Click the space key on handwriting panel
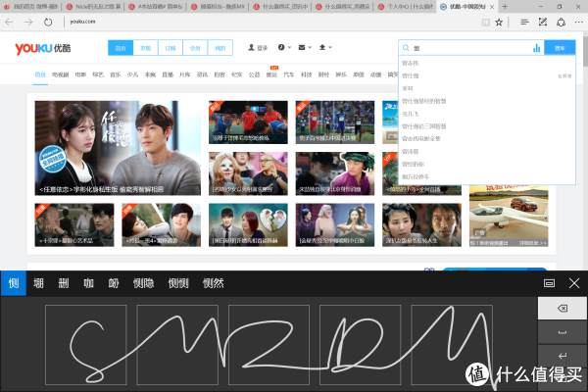Viewport: 588px width, 392px height. pos(563,332)
